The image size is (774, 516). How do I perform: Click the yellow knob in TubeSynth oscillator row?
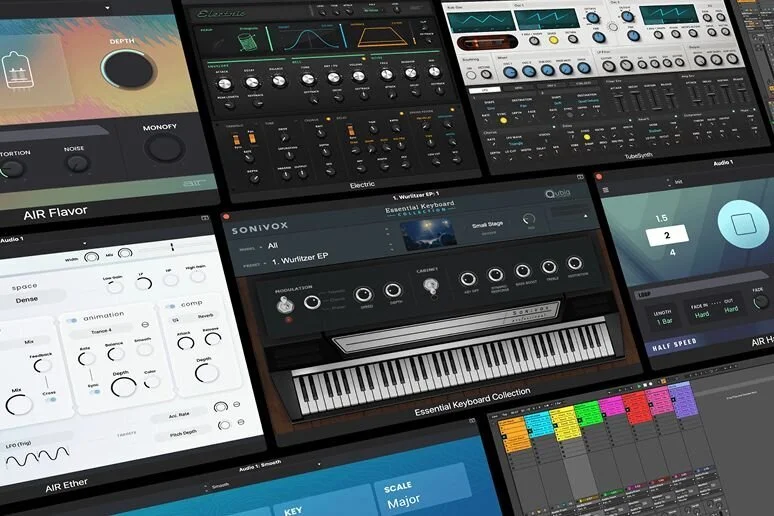[x=553, y=40]
